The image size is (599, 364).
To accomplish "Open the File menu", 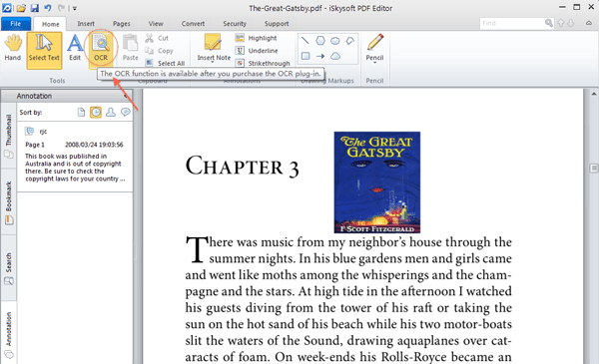I will click(16, 24).
